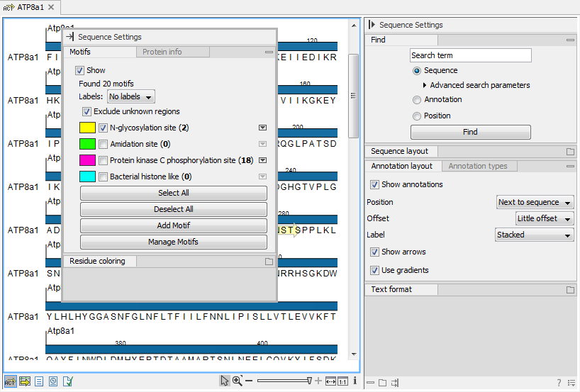Select the Annotation search radio button

(x=417, y=100)
